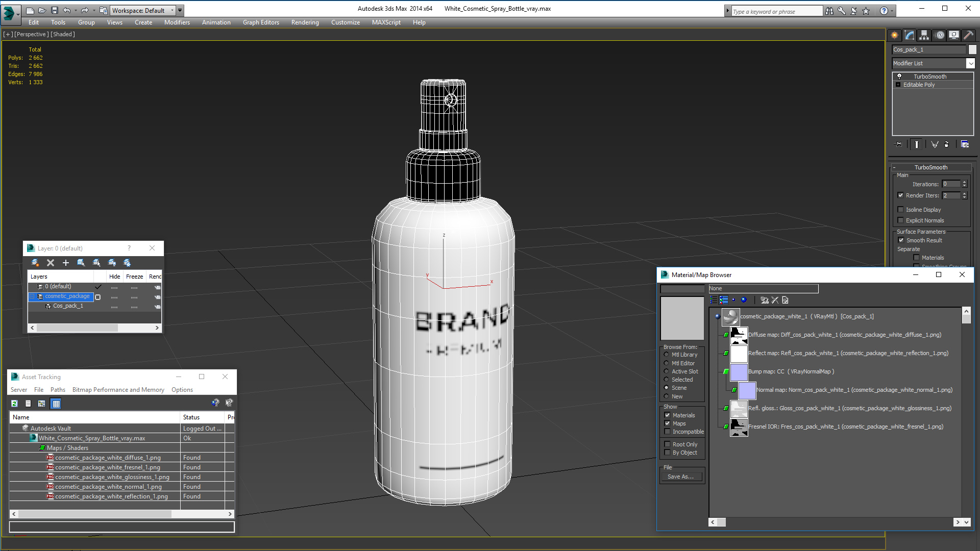Click Delete From Library X icon in Material Browser

click(775, 300)
